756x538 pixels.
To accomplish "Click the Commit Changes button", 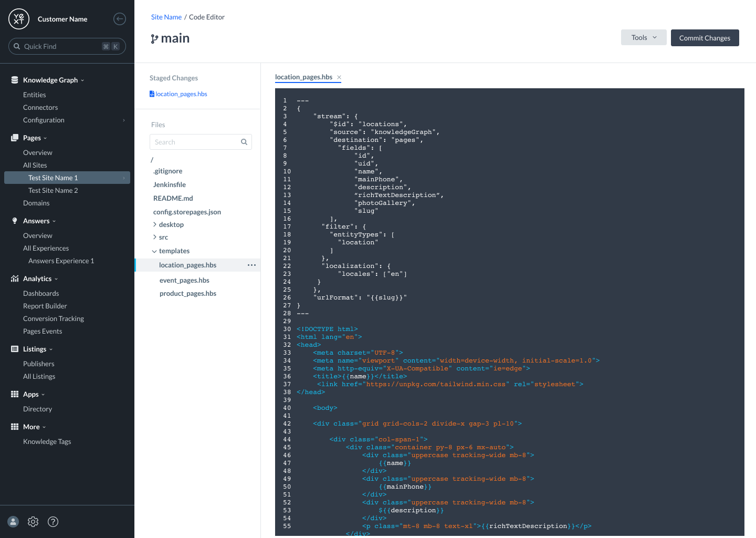I will (x=705, y=38).
